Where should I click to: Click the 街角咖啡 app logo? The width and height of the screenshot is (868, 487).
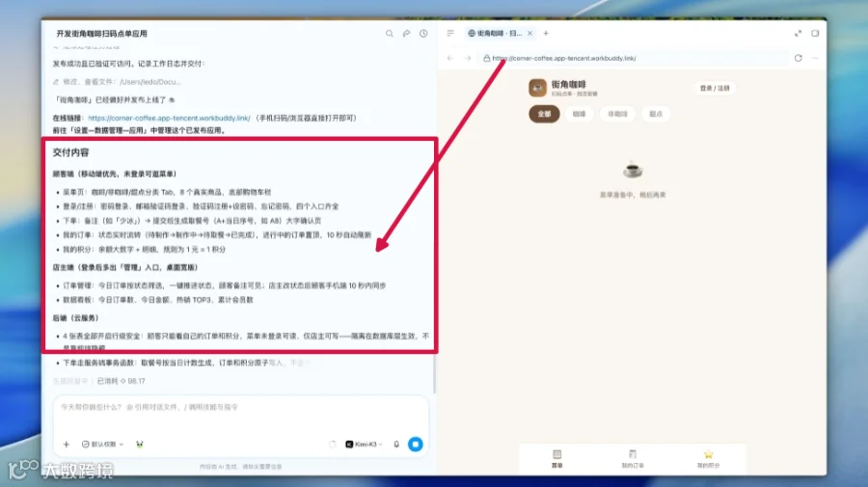pos(537,88)
